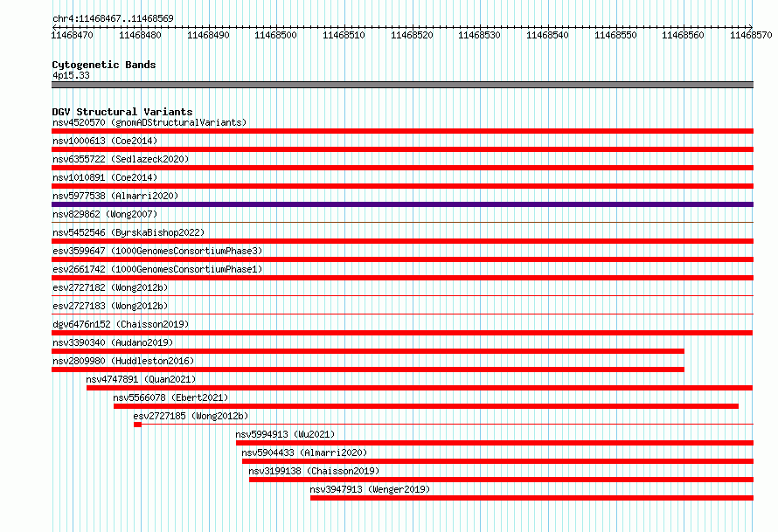Click ruler position 11468530

[479, 35]
